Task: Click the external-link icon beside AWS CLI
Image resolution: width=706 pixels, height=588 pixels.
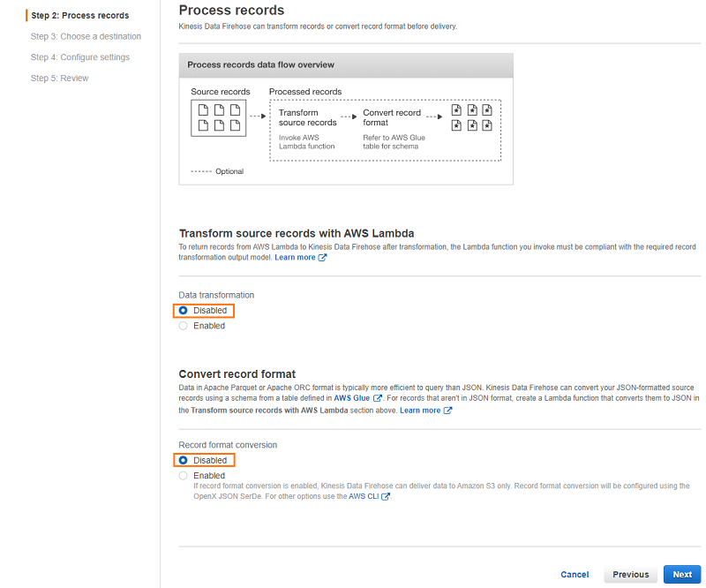Action: tap(386, 496)
